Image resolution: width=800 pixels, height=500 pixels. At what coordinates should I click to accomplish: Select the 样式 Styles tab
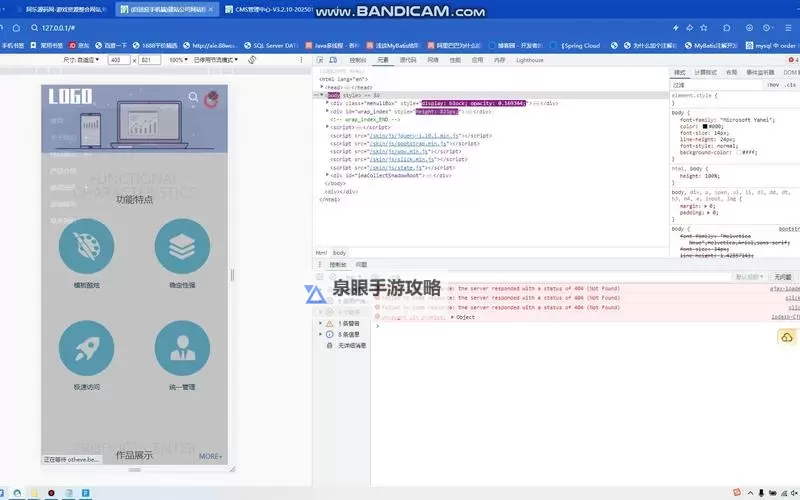680,72
